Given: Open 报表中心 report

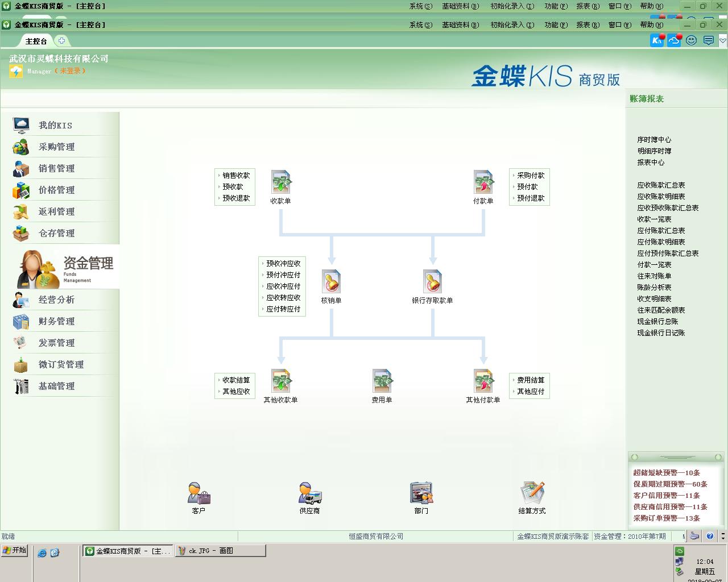Looking at the screenshot, I should point(651,163).
